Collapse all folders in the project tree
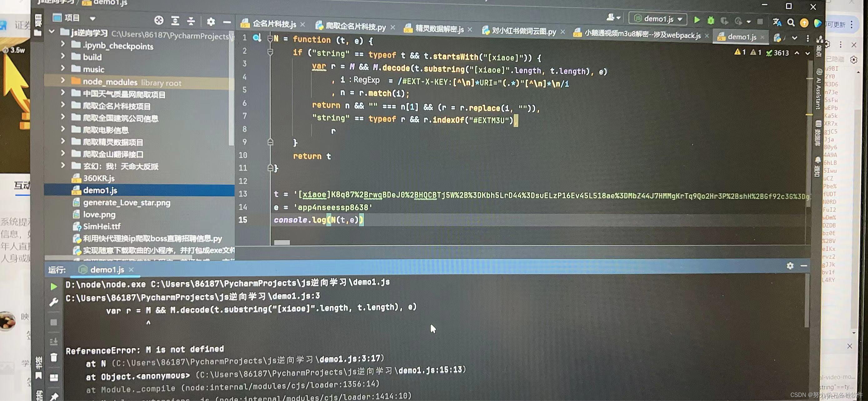Viewport: 868px width, 401px height. coord(191,21)
